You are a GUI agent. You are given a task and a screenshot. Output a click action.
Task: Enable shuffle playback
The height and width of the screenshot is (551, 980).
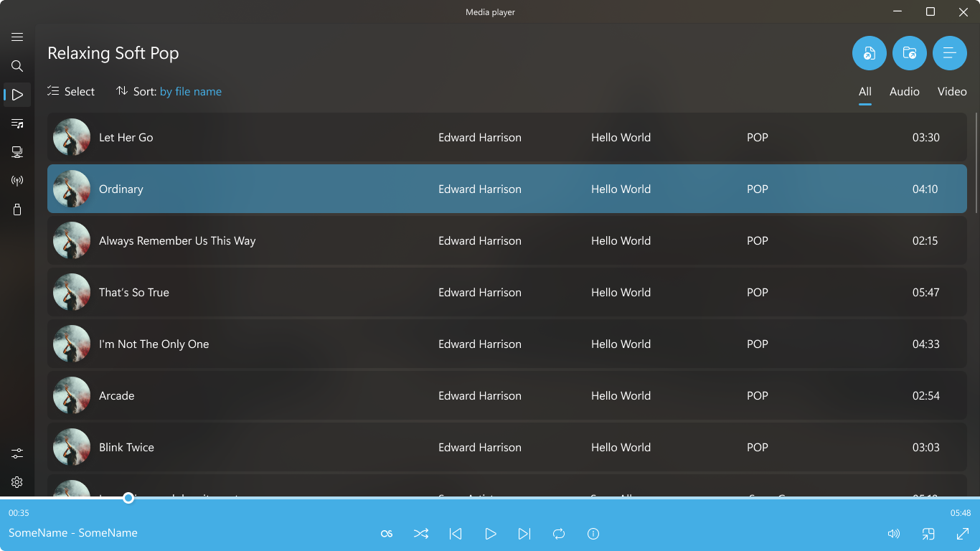point(421,534)
